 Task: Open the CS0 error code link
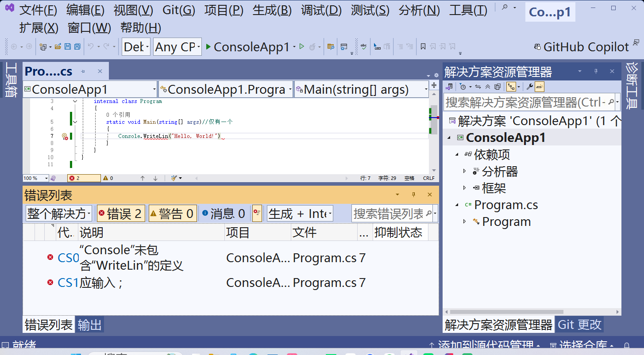pos(68,258)
